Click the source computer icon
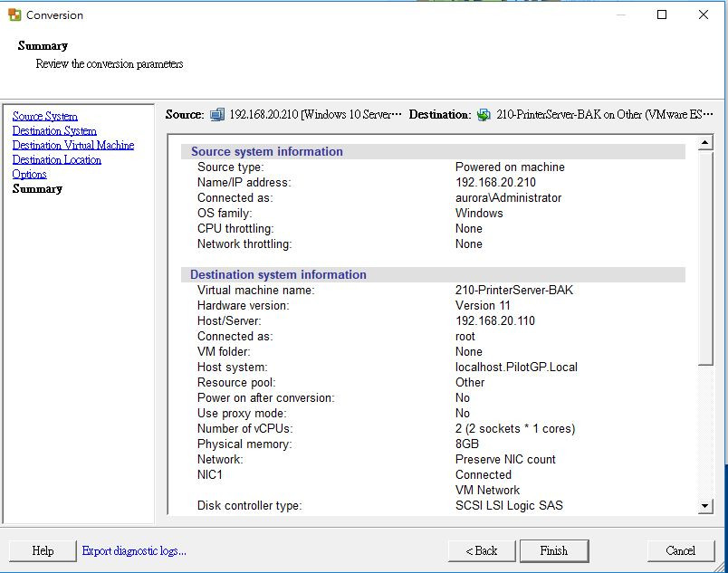 tap(217, 114)
